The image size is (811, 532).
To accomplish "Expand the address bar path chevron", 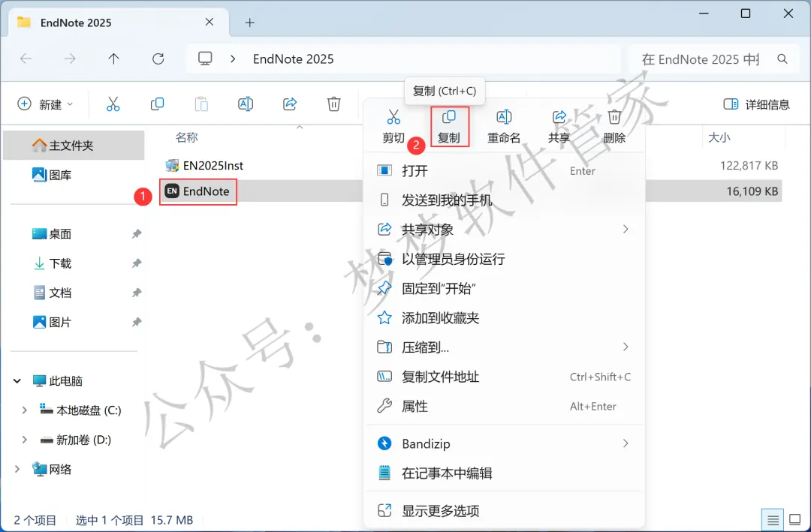I will (233, 59).
